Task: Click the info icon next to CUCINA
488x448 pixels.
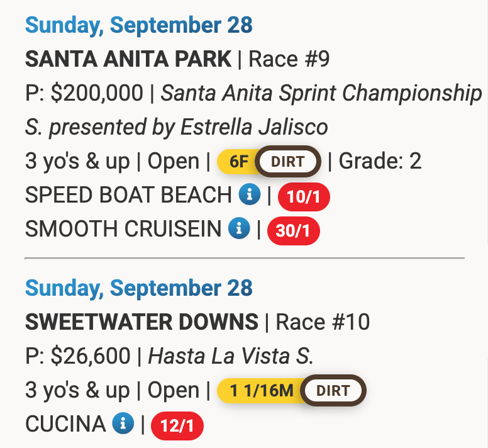Action: pyautogui.click(x=123, y=425)
